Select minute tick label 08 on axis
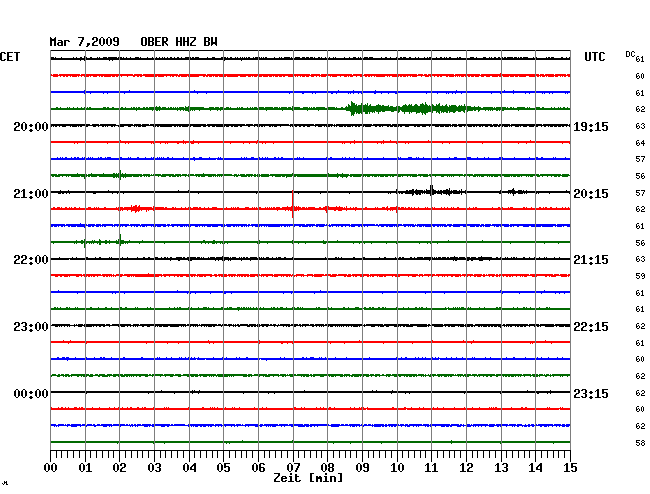 [327, 467]
